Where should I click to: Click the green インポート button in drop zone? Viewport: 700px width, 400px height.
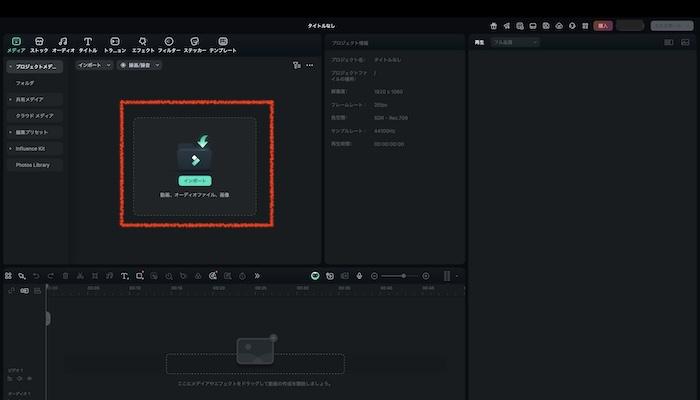tap(195, 180)
